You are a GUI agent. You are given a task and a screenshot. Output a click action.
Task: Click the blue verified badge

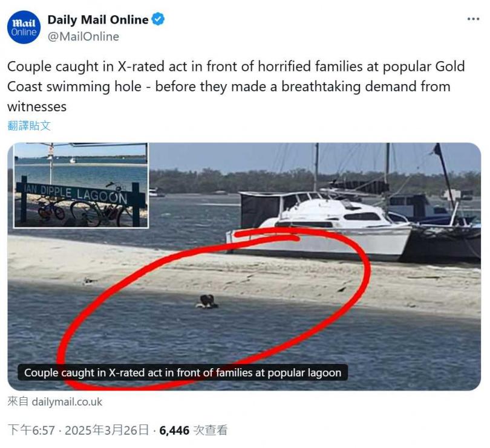[158, 19]
